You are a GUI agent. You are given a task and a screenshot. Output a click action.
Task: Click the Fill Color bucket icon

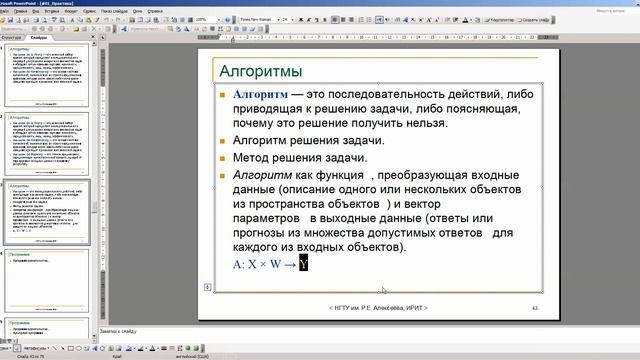129,348
